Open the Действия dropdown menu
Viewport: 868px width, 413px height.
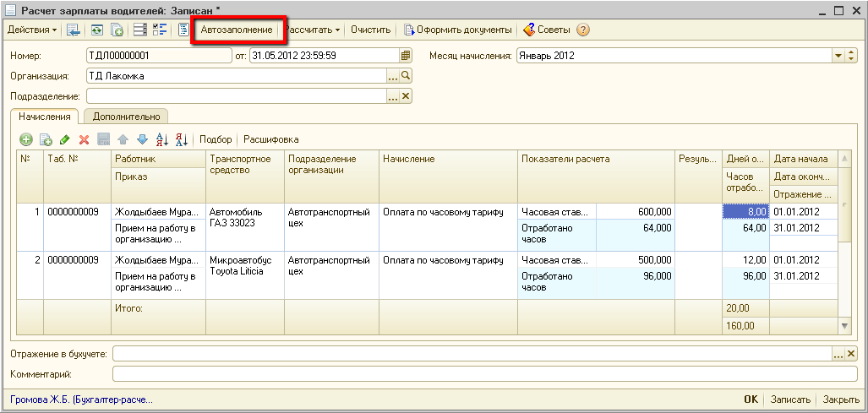(x=32, y=30)
